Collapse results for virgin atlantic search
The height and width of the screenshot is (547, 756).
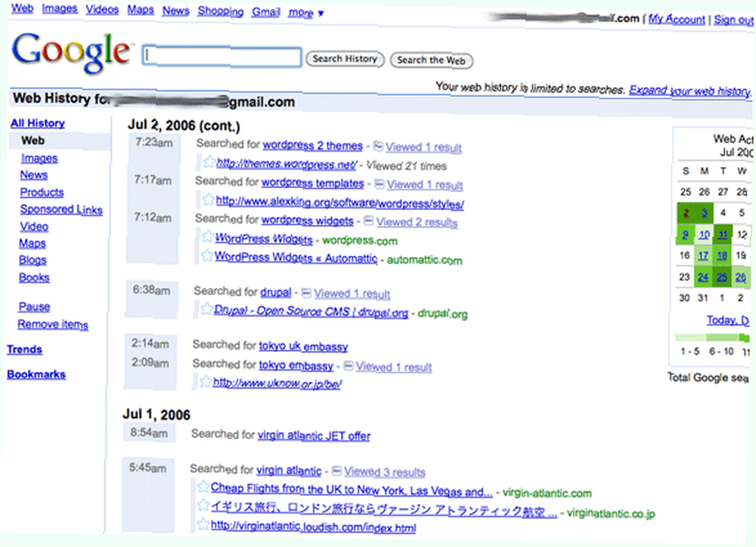tap(336, 471)
